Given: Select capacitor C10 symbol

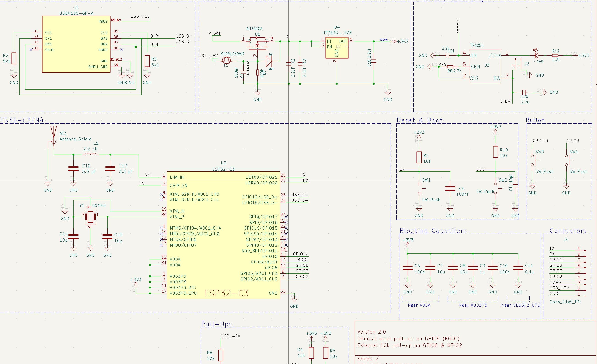Looking at the screenshot, I should tap(493, 268).
